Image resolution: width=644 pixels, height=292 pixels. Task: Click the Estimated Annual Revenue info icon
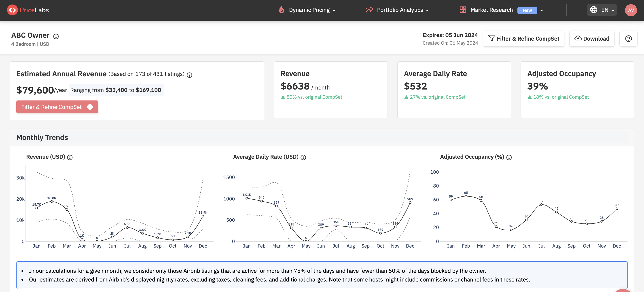click(x=189, y=75)
